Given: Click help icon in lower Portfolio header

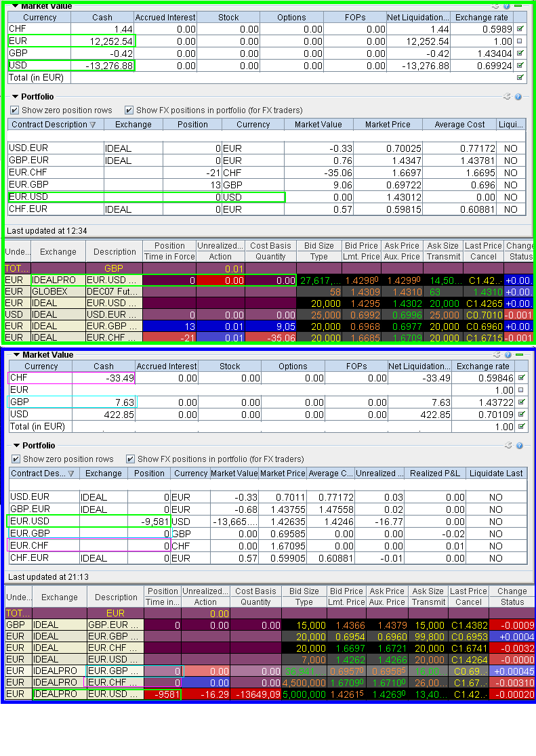Looking at the screenshot, I should tap(518, 446).
